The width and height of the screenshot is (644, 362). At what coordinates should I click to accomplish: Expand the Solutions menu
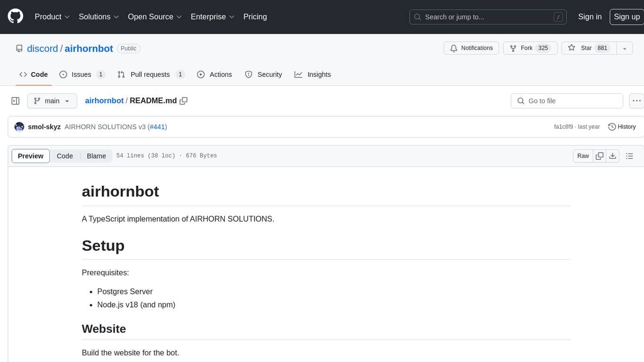click(98, 17)
